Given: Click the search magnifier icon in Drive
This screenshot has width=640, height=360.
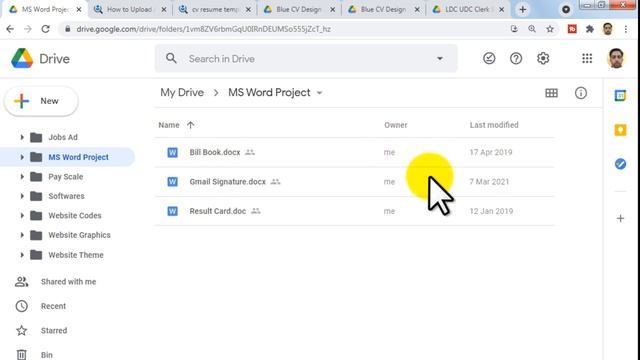Looking at the screenshot, I should 171,58.
